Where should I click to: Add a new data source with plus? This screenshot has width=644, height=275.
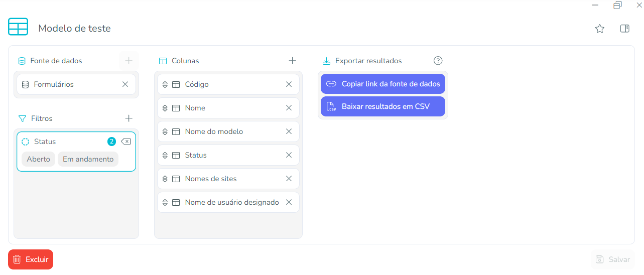coord(128,61)
